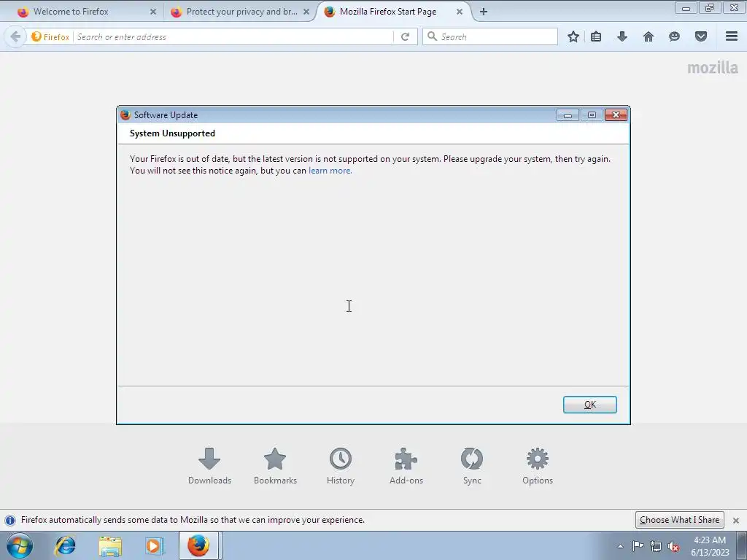Open the hamburger menu button
Image resolution: width=747 pixels, height=560 pixels.
click(x=732, y=36)
